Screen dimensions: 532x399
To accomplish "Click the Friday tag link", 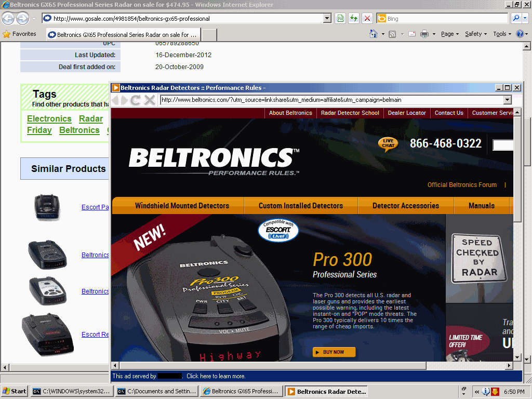I will (39, 130).
